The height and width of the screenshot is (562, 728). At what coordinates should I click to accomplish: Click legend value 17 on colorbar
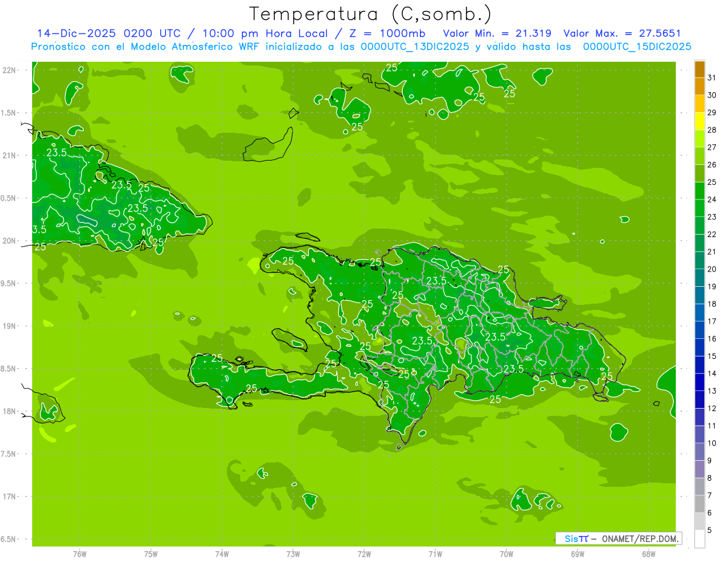[712, 321]
